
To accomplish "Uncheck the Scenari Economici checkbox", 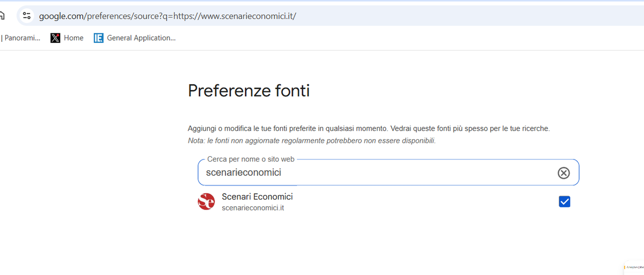I will (x=565, y=201).
